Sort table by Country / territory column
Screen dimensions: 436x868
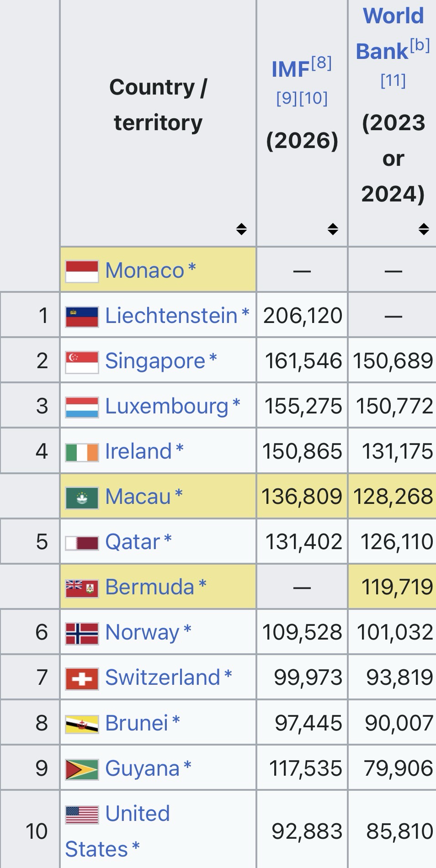point(241,229)
